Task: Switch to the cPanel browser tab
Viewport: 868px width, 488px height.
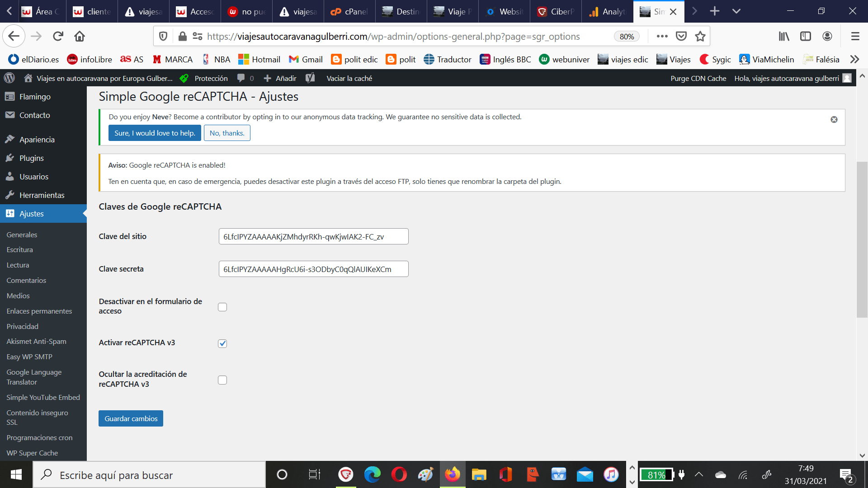Action: click(349, 11)
